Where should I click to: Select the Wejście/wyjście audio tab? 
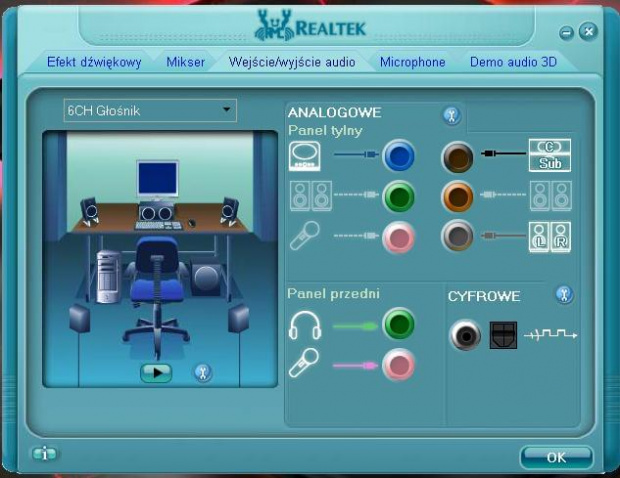[292, 62]
